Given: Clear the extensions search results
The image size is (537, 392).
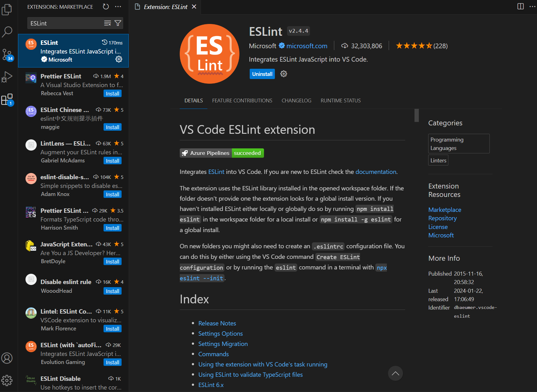Looking at the screenshot, I should click(x=108, y=23).
